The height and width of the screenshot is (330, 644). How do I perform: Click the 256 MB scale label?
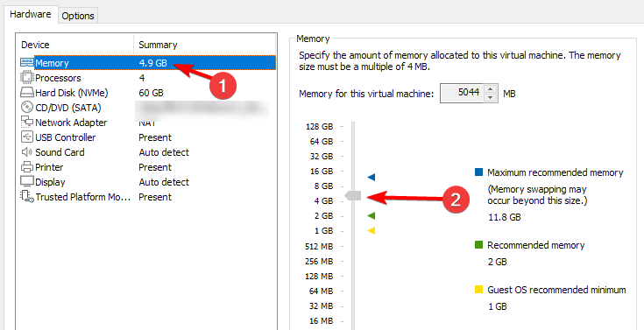point(319,261)
